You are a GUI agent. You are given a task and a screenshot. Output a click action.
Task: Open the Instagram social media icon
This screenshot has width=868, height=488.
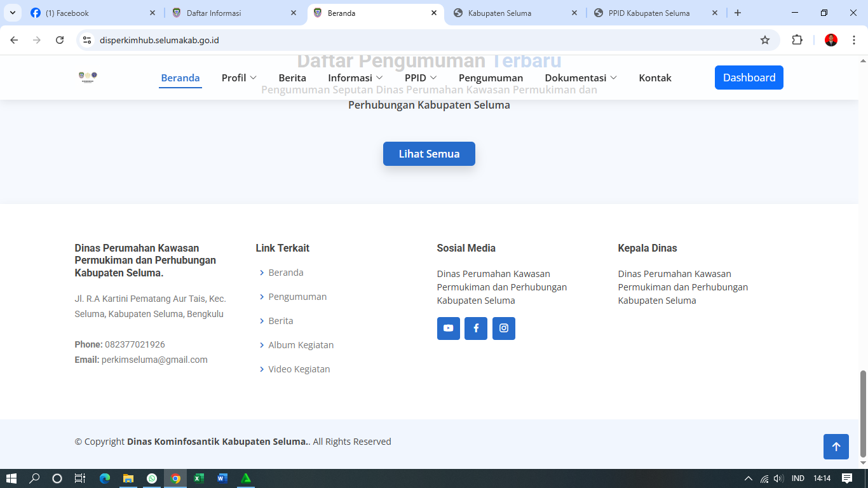tap(504, 329)
